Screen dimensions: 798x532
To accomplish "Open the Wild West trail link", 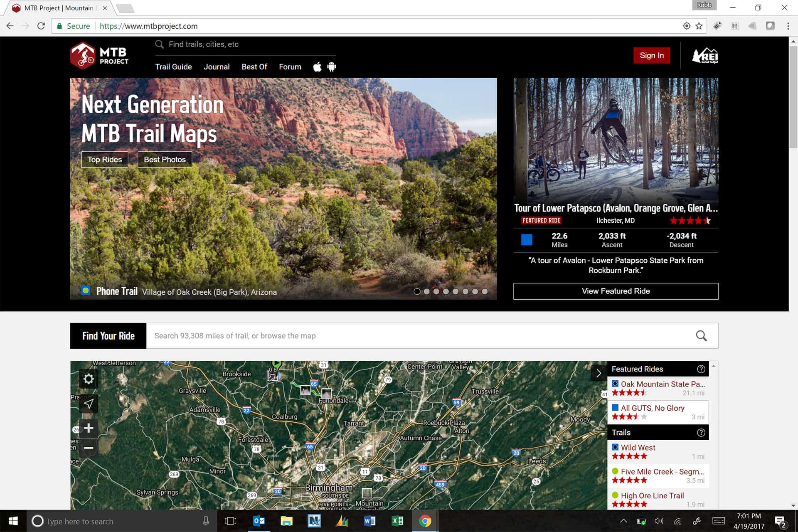I will pos(638,448).
